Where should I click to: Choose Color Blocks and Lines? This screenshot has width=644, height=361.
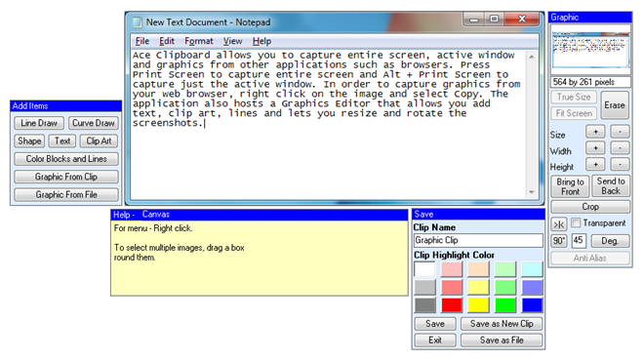(66, 159)
